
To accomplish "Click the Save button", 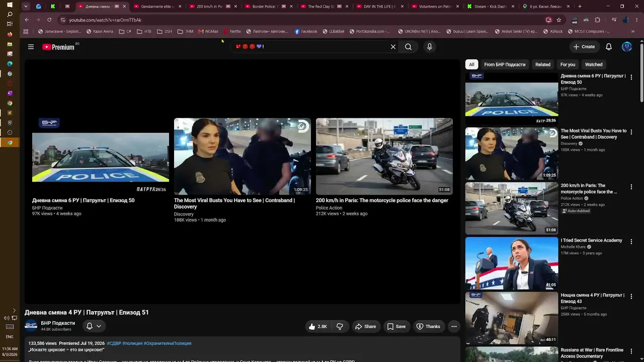I will [x=396, y=326].
